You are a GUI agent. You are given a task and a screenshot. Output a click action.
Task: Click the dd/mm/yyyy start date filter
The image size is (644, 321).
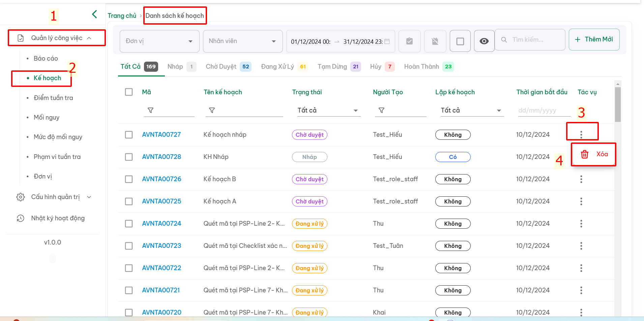point(544,110)
